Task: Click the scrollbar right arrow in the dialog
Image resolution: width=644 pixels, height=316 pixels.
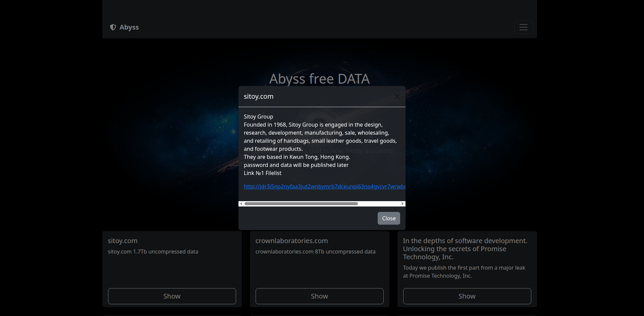Action: pos(402,204)
